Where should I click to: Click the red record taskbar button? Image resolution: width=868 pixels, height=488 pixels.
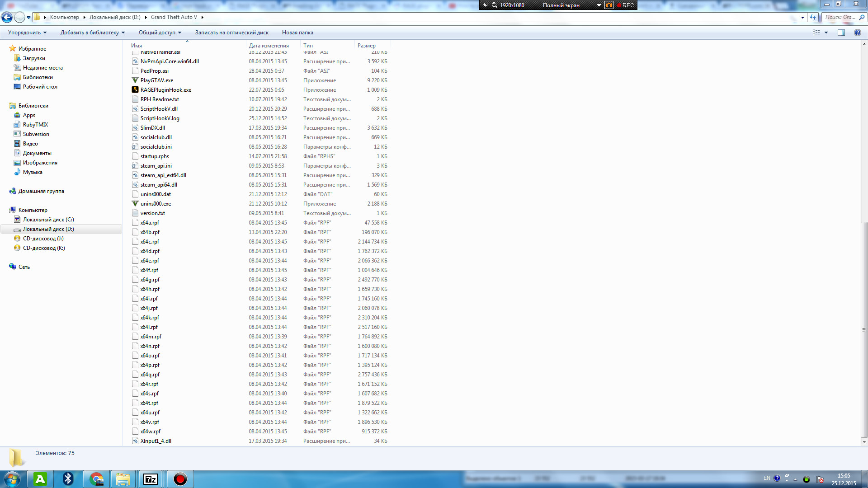coord(180,479)
